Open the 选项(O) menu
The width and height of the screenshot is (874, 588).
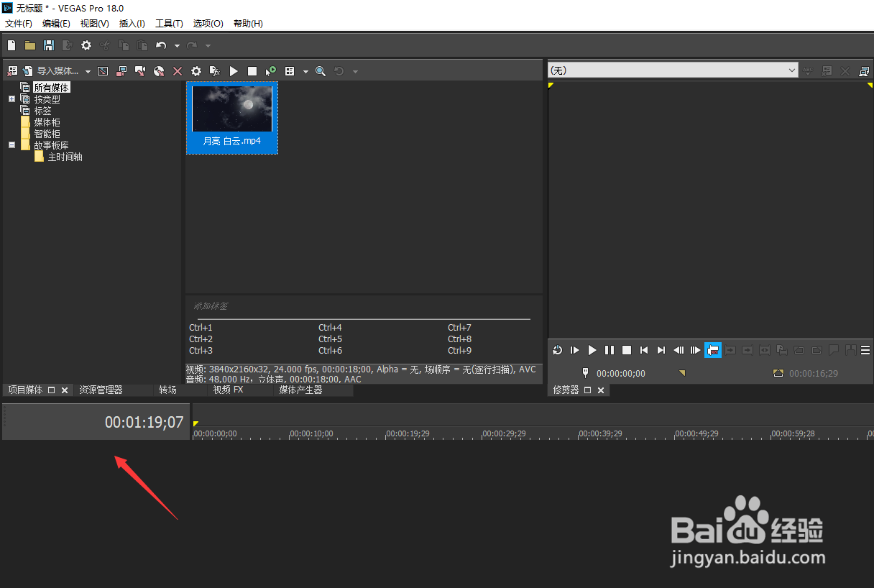pyautogui.click(x=208, y=23)
